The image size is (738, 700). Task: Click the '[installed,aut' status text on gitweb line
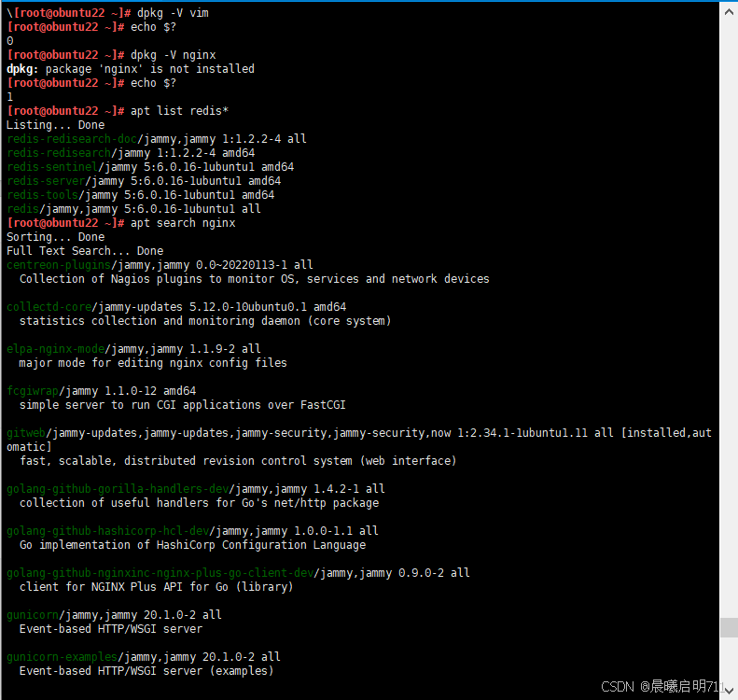(x=666, y=433)
